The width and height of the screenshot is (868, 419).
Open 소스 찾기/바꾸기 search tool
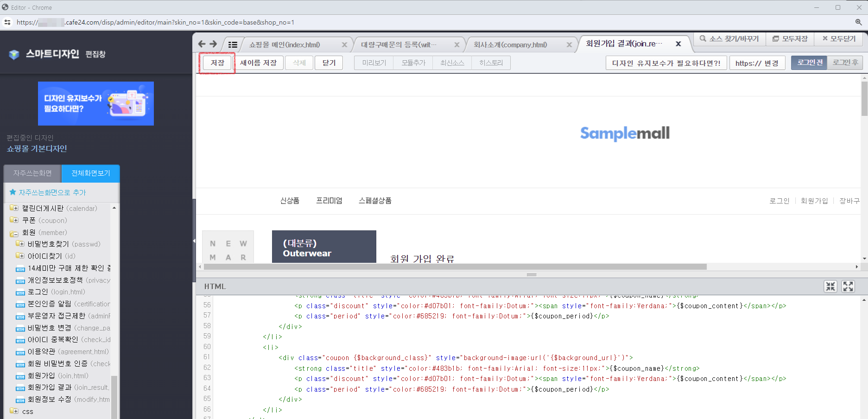click(729, 39)
